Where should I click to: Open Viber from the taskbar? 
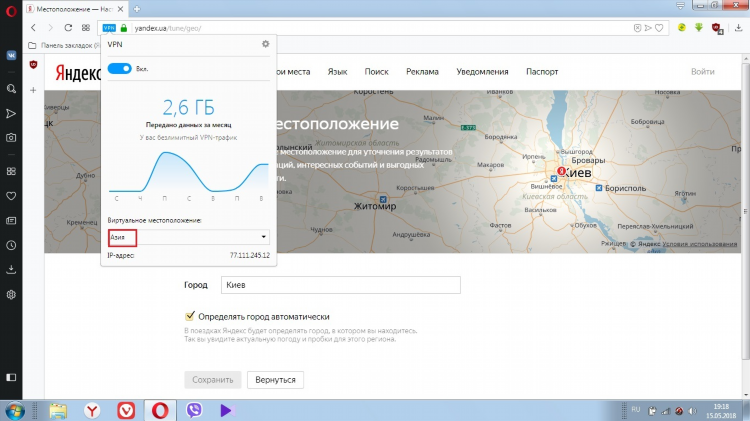[x=194, y=410]
